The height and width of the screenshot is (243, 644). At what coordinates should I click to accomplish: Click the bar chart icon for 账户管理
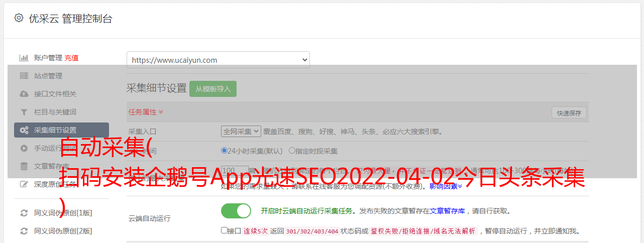click(24, 58)
